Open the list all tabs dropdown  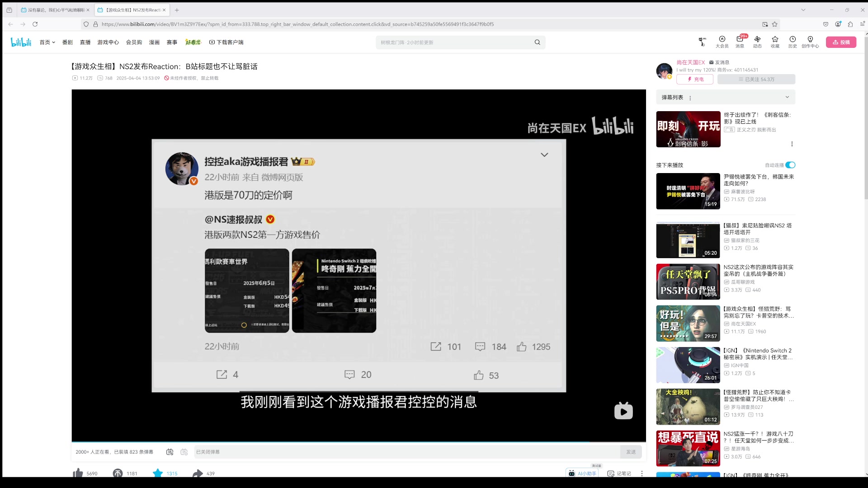[803, 9]
